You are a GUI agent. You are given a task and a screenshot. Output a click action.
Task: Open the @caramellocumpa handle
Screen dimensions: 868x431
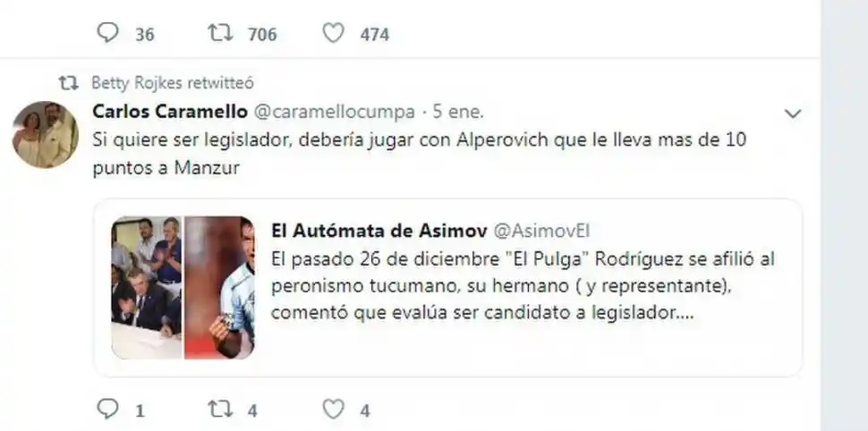click(x=334, y=113)
